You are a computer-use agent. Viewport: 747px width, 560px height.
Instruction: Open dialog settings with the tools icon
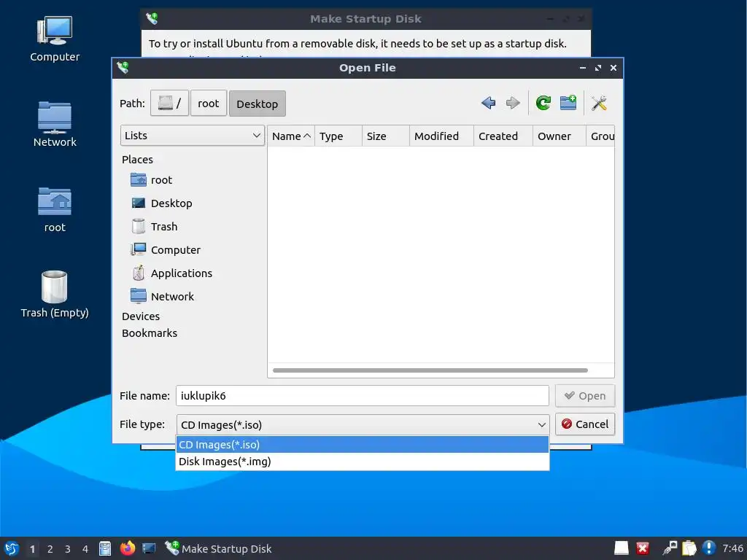pyautogui.click(x=599, y=103)
